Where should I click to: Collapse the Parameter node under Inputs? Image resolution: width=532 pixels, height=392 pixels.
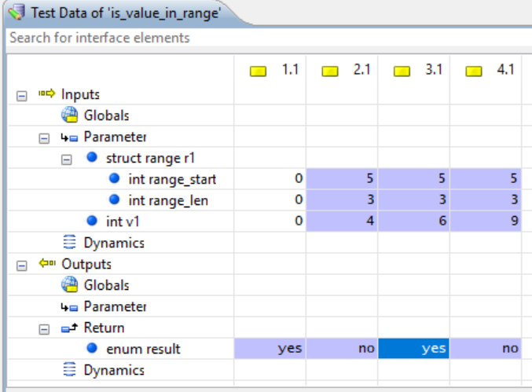[44, 138]
